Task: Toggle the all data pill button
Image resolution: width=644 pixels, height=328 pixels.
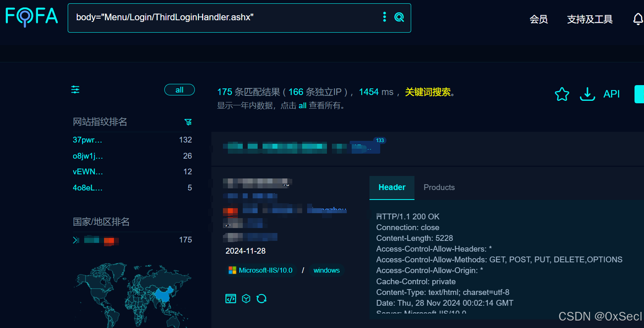Action: (x=179, y=90)
